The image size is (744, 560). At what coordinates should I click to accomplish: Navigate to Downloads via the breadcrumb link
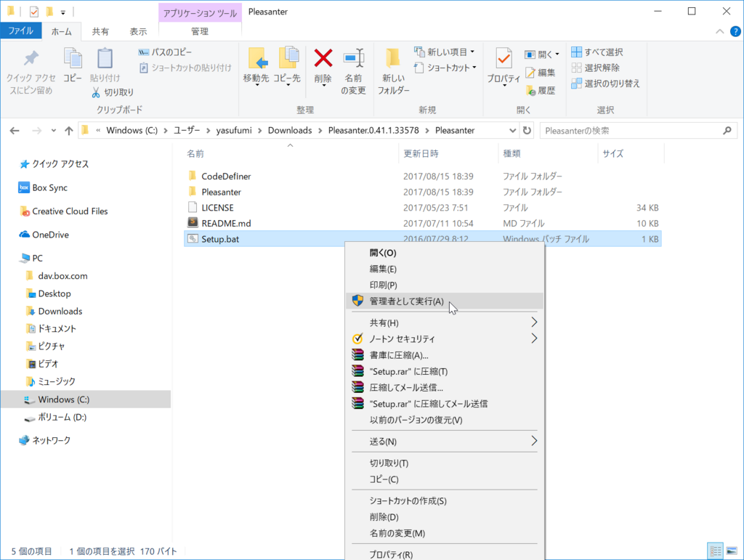pos(289,130)
